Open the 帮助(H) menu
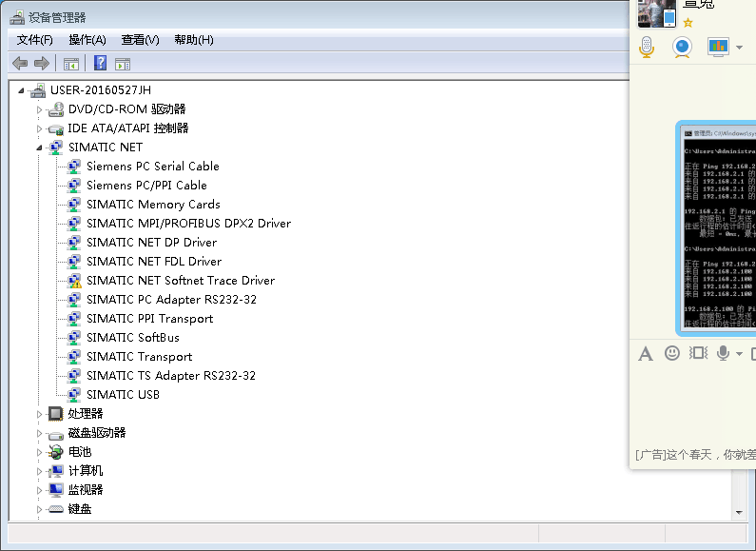This screenshot has width=756, height=551. (194, 40)
